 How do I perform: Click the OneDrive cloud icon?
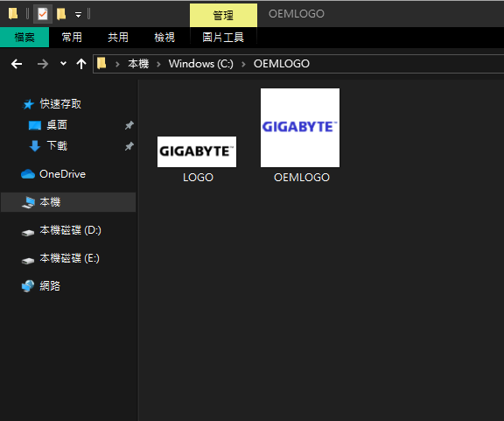28,174
